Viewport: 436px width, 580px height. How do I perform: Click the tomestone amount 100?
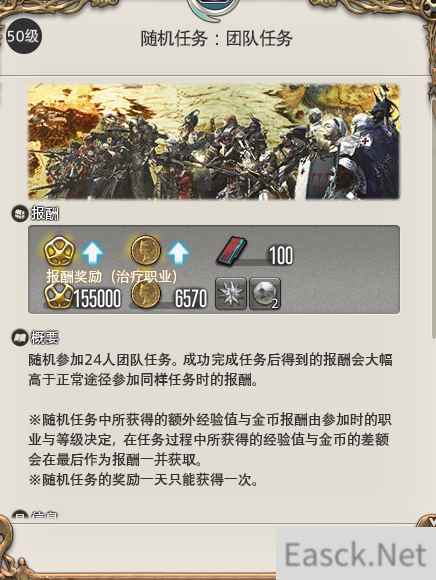[x=281, y=255]
